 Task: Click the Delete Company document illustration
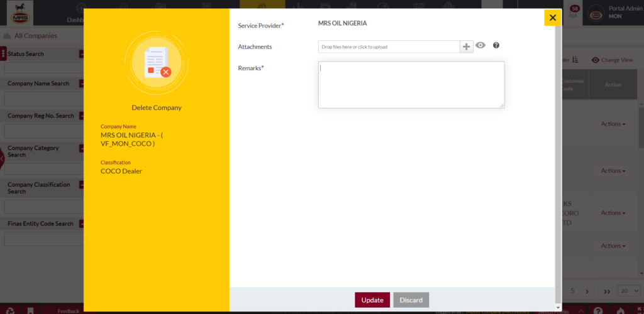157,63
